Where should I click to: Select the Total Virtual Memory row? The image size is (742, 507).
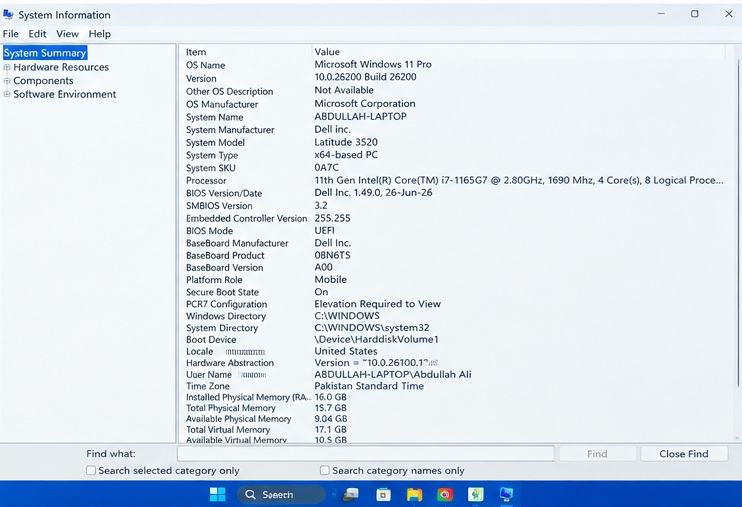click(453, 430)
